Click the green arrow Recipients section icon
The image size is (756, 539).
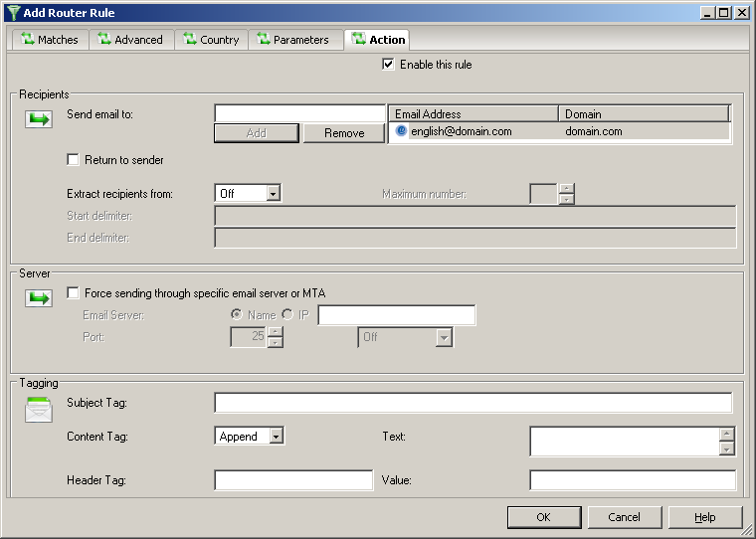tap(38, 119)
